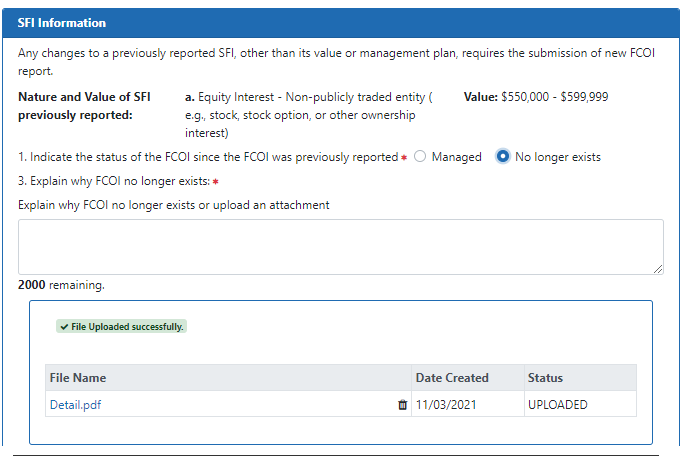Delete the Detail.pdf file with trash icon

pyautogui.click(x=403, y=405)
